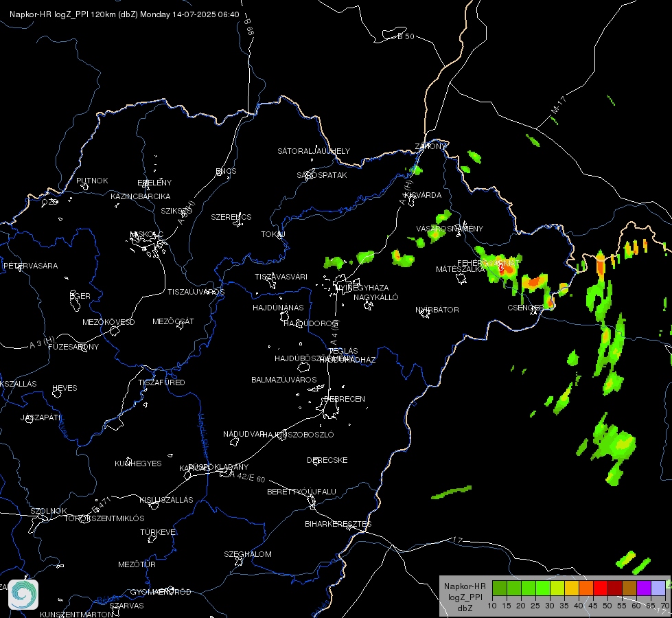Click the BERETTYÓÚJFALU city label

tap(302, 492)
